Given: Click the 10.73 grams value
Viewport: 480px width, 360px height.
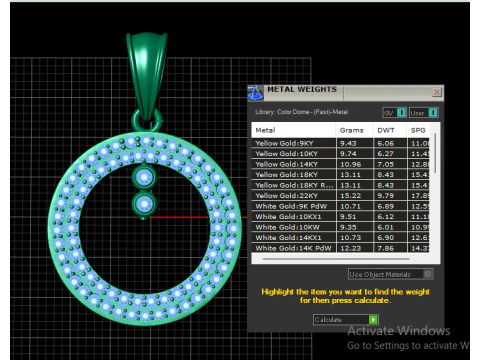Looking at the screenshot, I should click(350, 238).
